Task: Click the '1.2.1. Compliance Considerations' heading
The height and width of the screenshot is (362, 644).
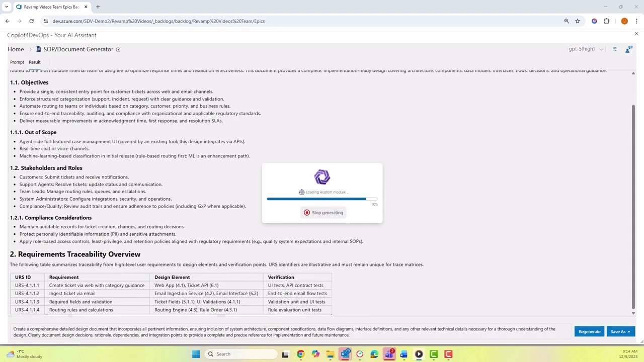Action: 51,218
